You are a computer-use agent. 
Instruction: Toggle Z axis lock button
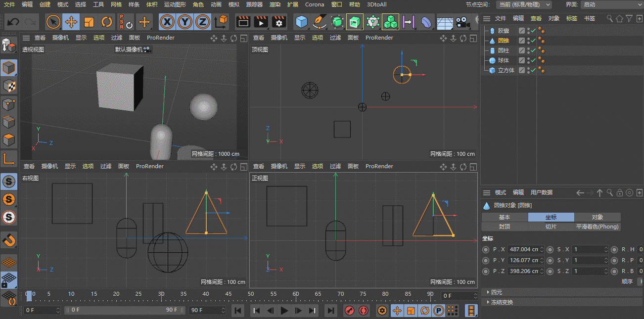click(202, 22)
